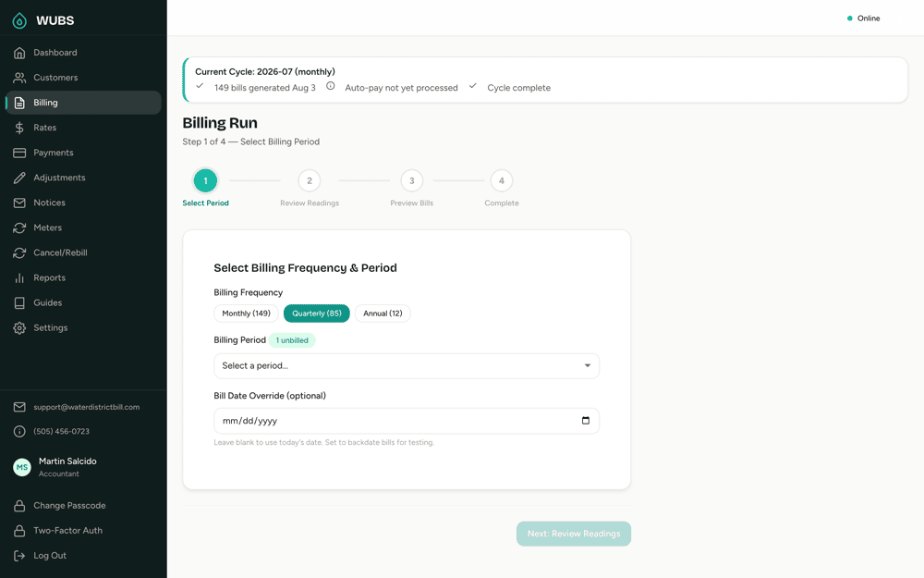
Task: Click the Rates dollar sign icon
Action: (x=19, y=128)
